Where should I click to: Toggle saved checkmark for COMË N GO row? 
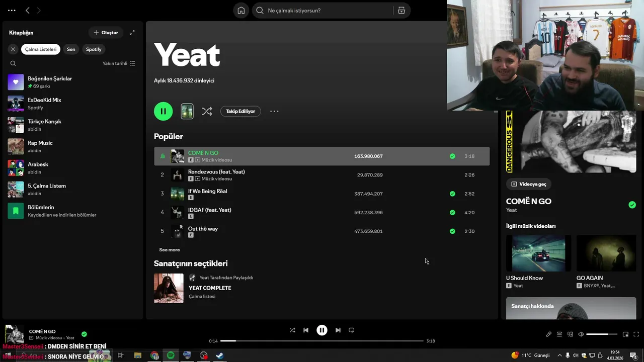click(x=452, y=156)
